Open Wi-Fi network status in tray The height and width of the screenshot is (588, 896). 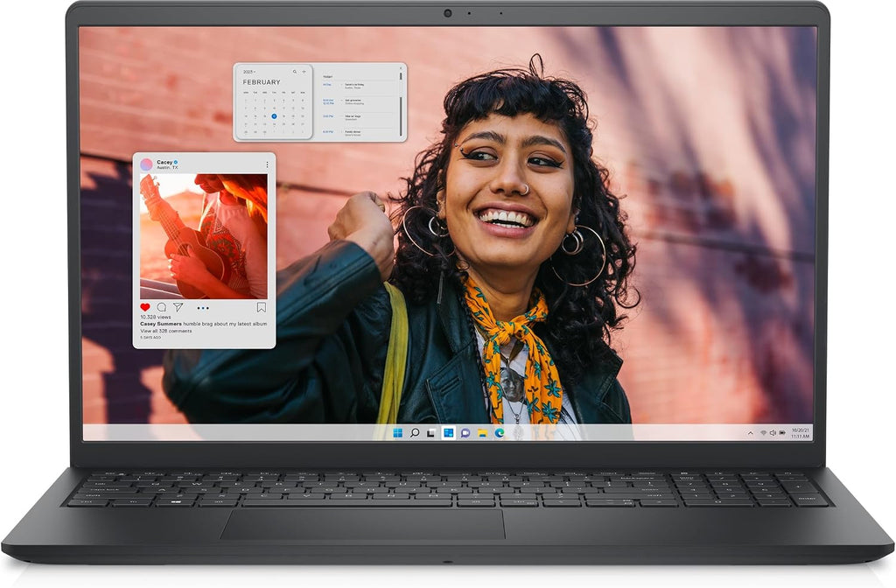763,433
